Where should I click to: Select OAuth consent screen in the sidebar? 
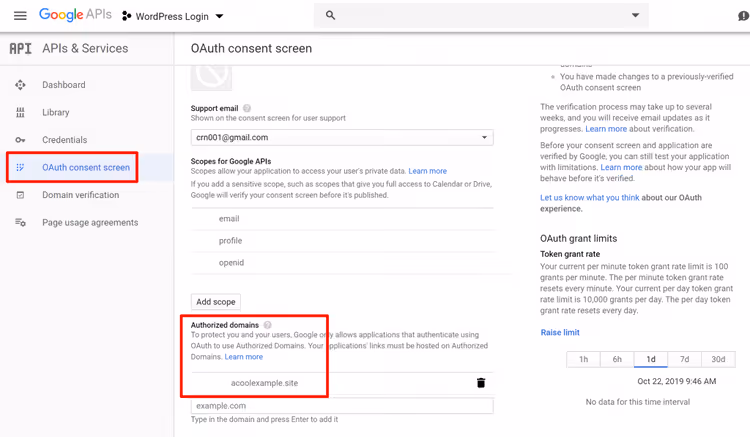click(x=86, y=167)
